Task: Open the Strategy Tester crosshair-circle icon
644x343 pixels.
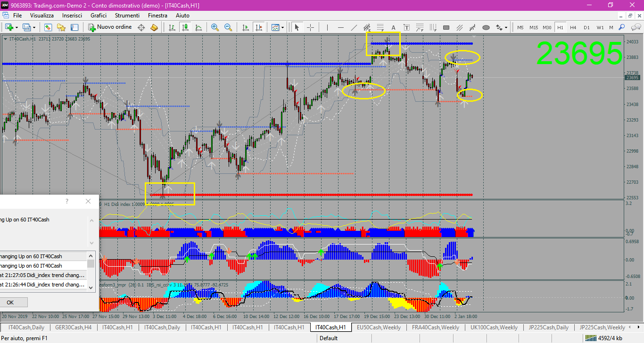Action: [x=141, y=27]
